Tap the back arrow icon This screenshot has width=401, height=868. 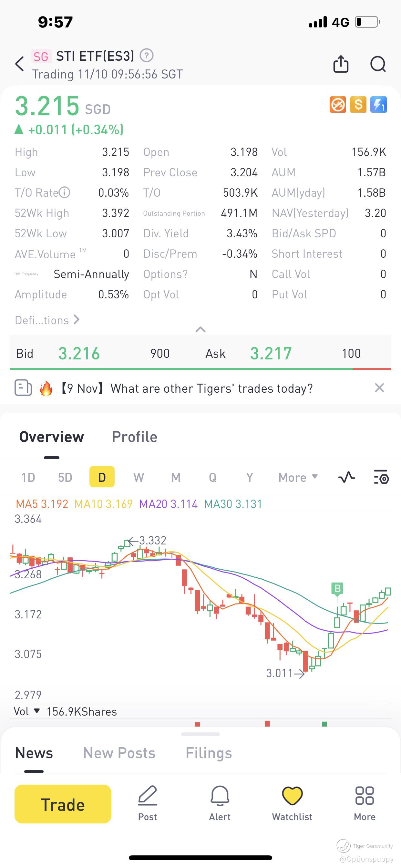(x=20, y=64)
